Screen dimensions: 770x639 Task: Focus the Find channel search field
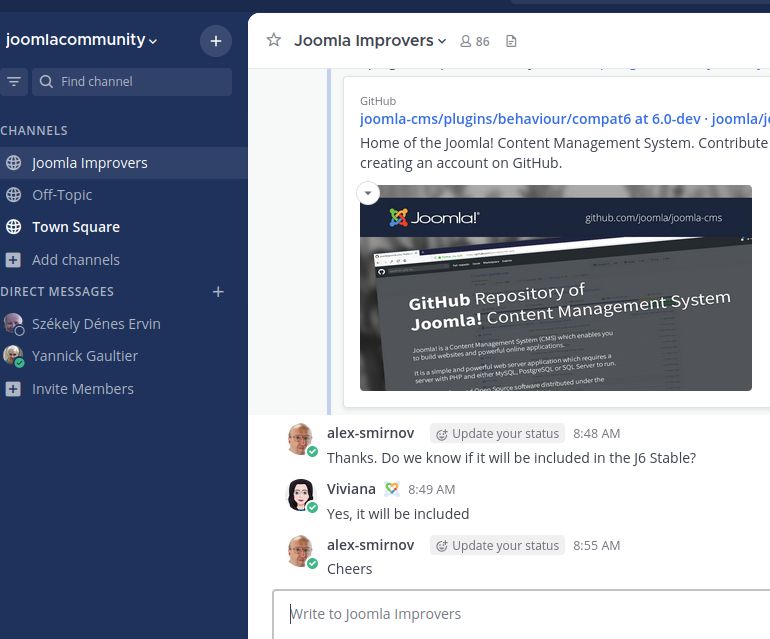click(x=132, y=82)
